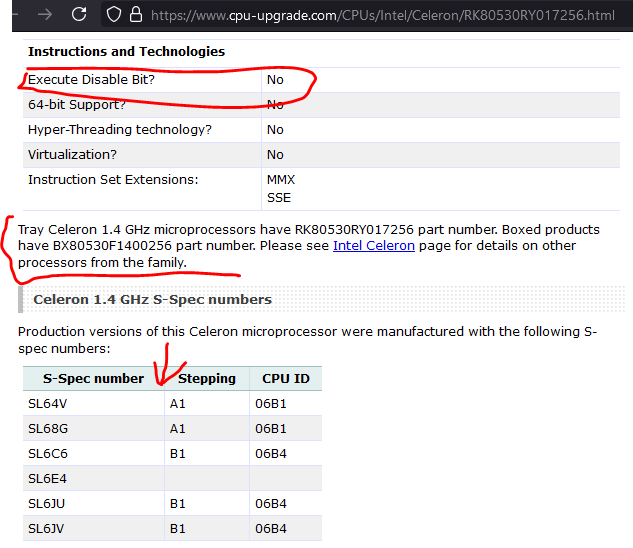
Task: Click the padlock site security icon
Action: pos(136,15)
